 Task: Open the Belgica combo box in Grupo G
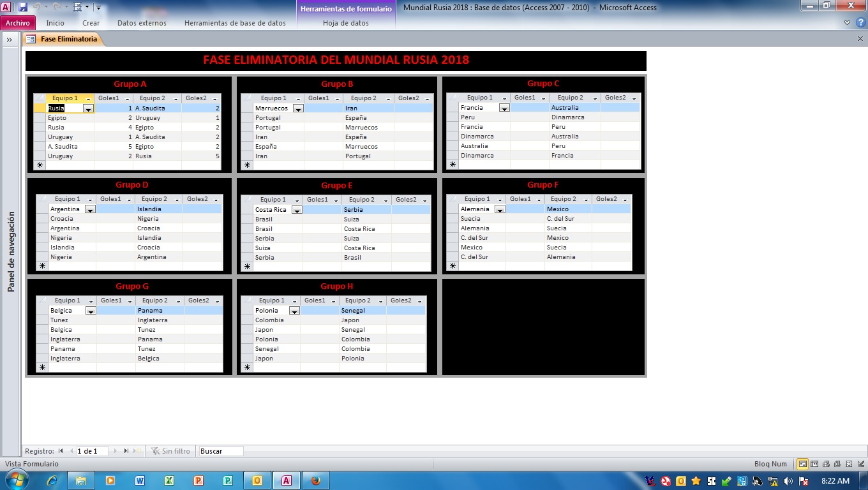pos(91,311)
